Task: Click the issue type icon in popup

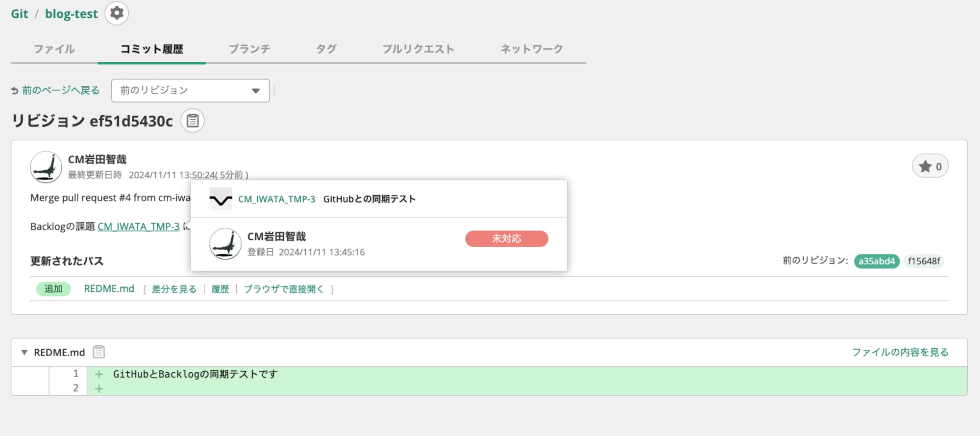Action: pyautogui.click(x=220, y=199)
